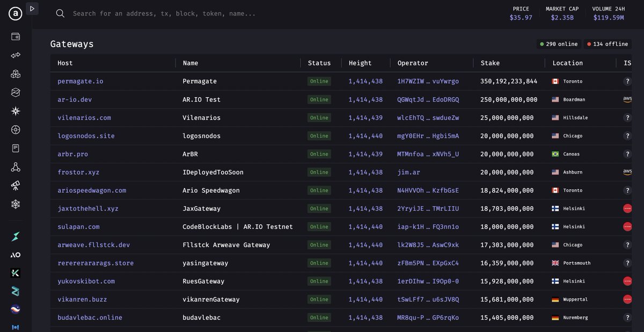Viewport: 644px width, 332px height.
Task: Open the Arweave 'a' logo home
Action: tap(15, 14)
